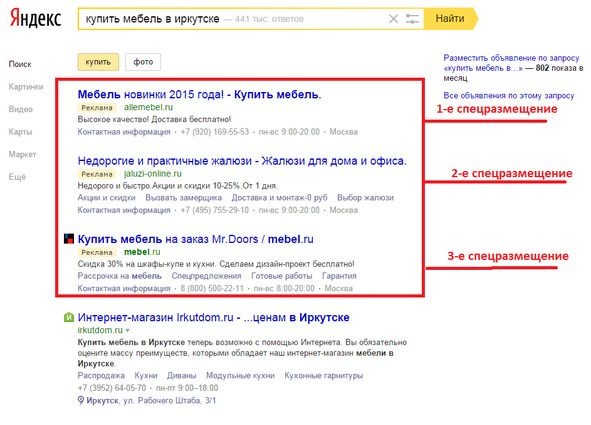Viewport: 591px width, 425px height.
Task: Open the Видео section
Action: tap(21, 109)
